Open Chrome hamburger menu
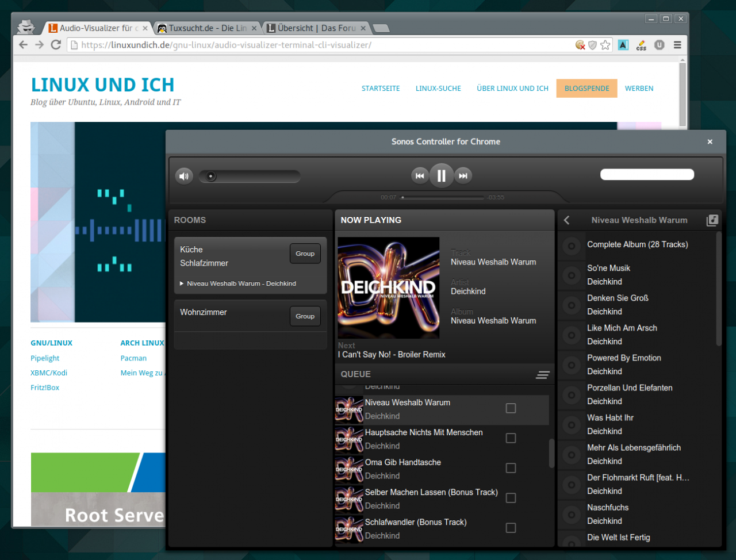The width and height of the screenshot is (736, 560). (678, 45)
